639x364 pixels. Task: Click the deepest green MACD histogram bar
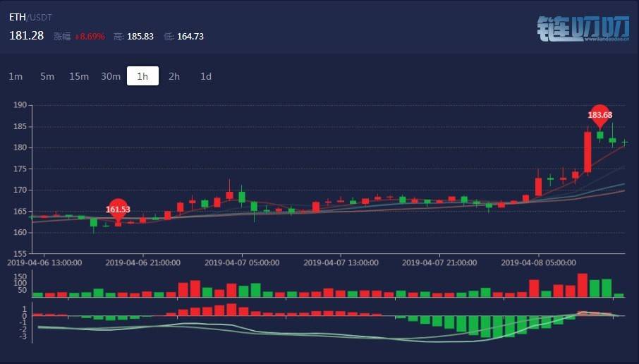tap(486, 326)
